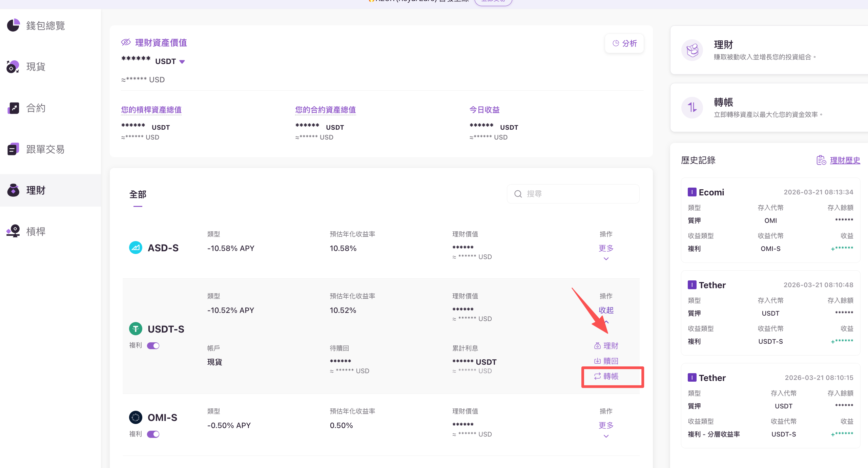Disable the OMI-S 複利 switch
Viewport: 868px width, 468px height.
point(153,434)
